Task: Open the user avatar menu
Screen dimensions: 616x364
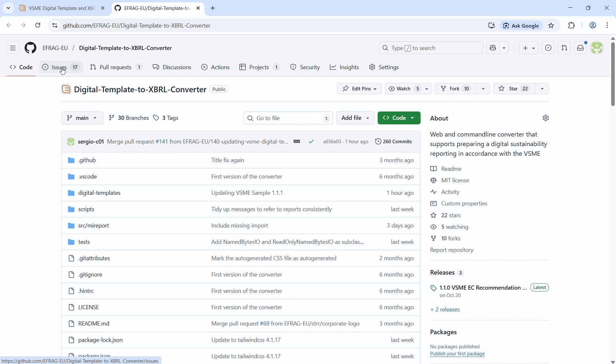Action: [597, 48]
